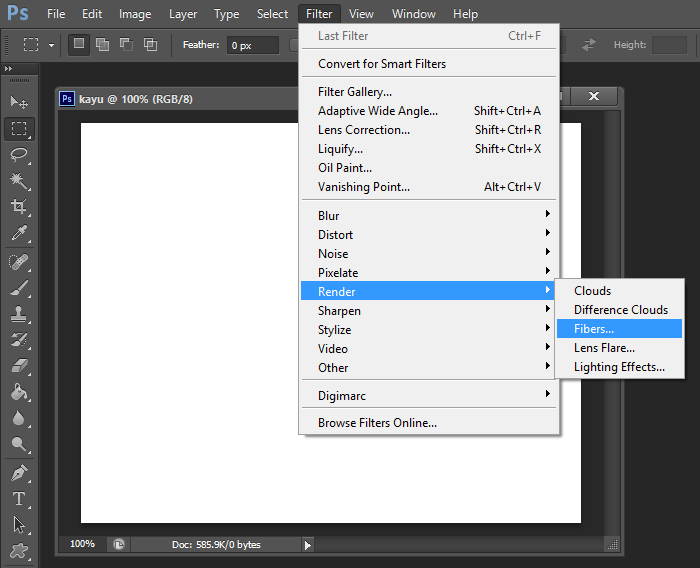Expand the Video submenu

[x=429, y=348]
